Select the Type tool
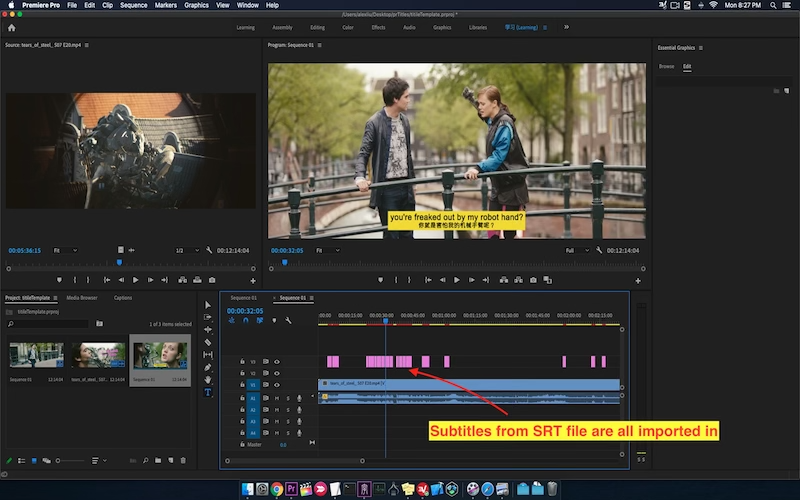Viewport: 800px width, 500px height. 208,392
